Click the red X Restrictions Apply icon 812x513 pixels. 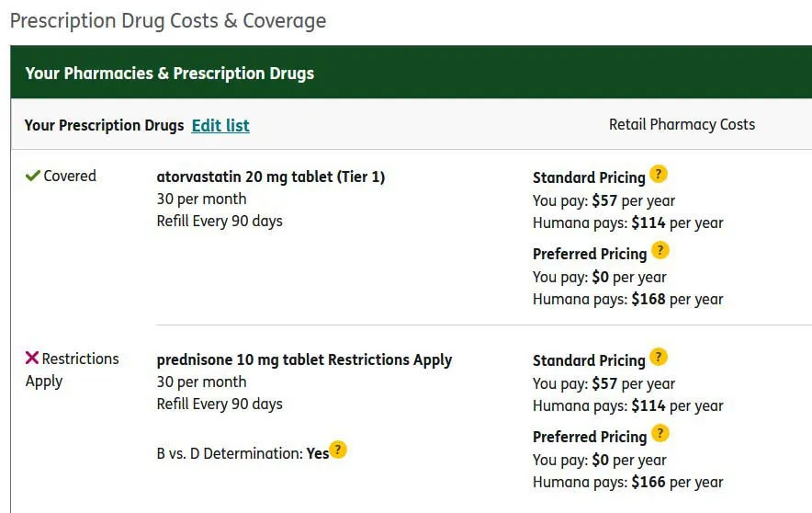(x=32, y=358)
